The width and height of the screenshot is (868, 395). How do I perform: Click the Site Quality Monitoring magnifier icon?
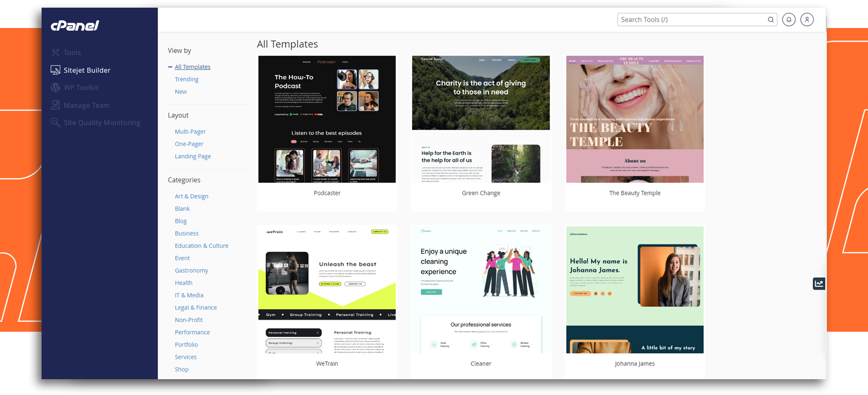[x=56, y=122]
